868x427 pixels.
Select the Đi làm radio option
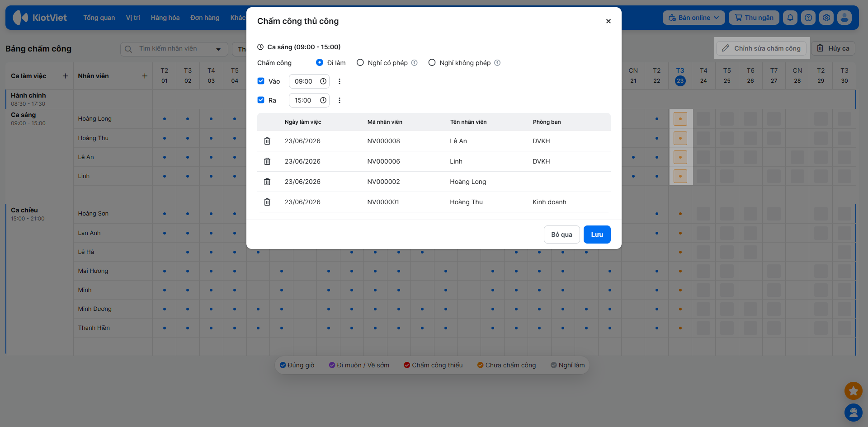pyautogui.click(x=320, y=63)
